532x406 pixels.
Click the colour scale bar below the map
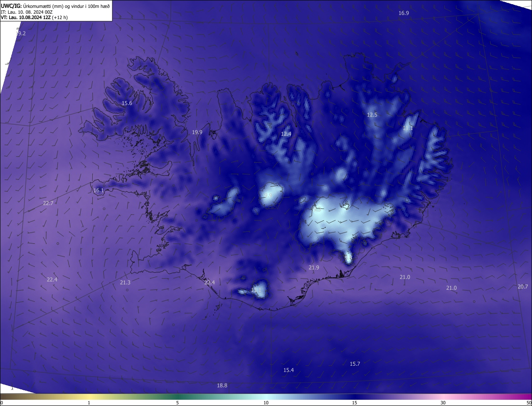pos(266,396)
